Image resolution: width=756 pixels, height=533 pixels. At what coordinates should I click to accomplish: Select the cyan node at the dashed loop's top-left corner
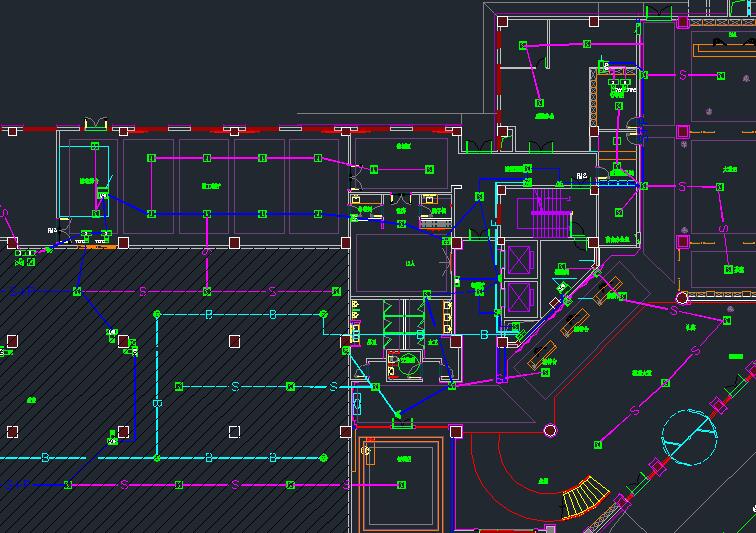[x=157, y=314]
